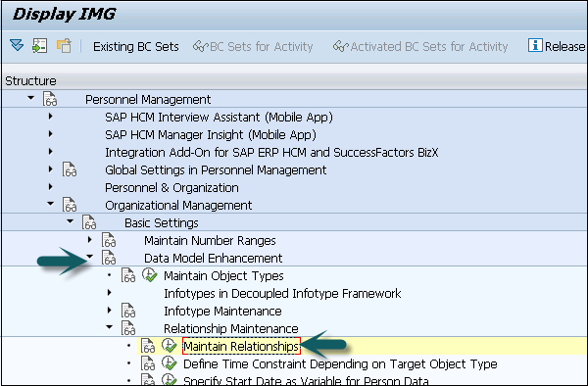
Task: Collapse the Data Model Enhancement node
Action: pos(89,257)
